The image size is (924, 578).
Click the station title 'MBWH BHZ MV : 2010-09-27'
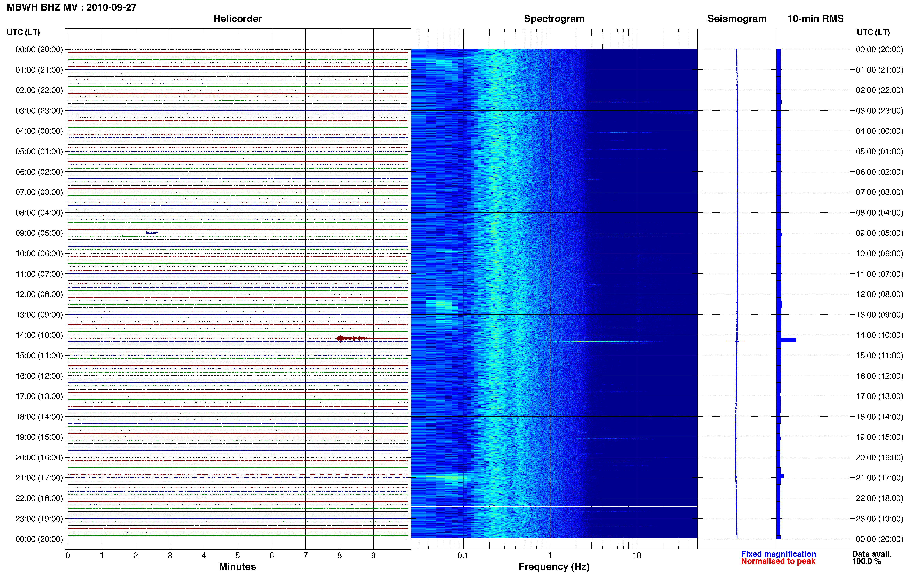coord(71,7)
